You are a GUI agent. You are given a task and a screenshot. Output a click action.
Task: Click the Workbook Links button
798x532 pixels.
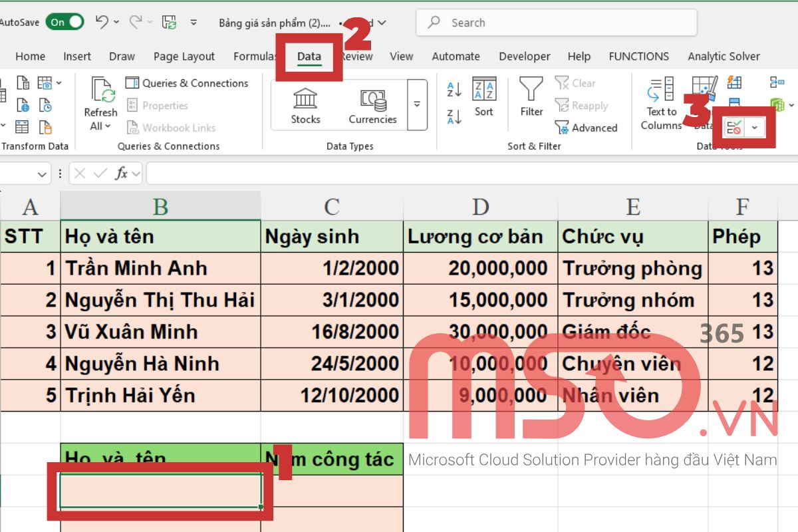click(172, 128)
